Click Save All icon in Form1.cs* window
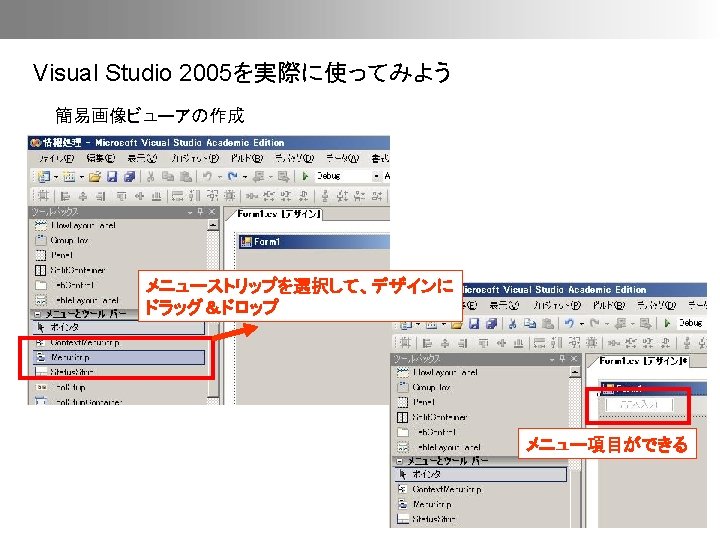 [x=491, y=324]
